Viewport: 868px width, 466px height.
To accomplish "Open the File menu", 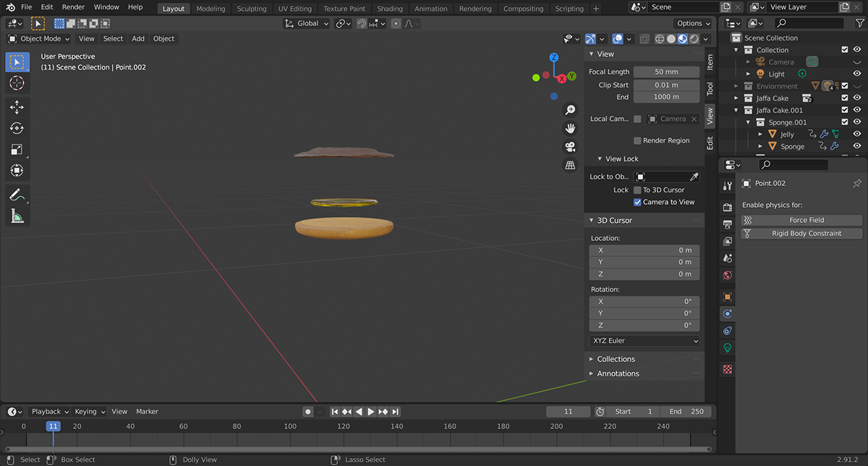I will coord(26,7).
